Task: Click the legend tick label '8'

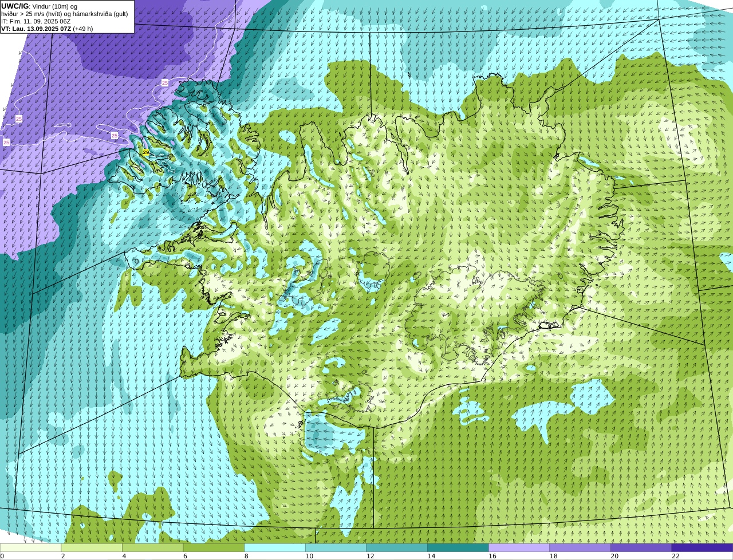Action: click(246, 556)
